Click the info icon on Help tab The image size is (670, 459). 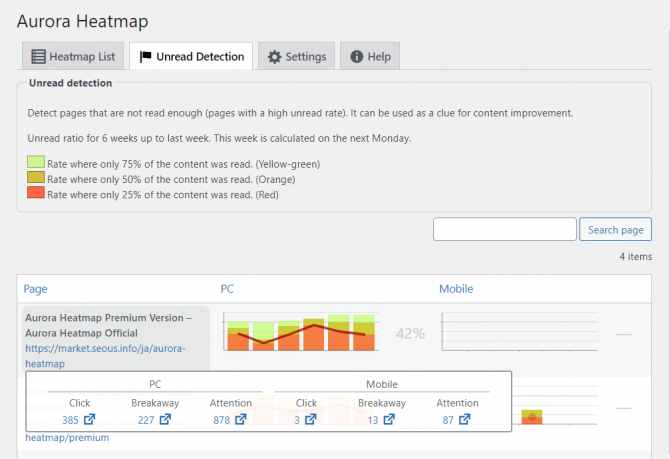[x=356, y=56]
